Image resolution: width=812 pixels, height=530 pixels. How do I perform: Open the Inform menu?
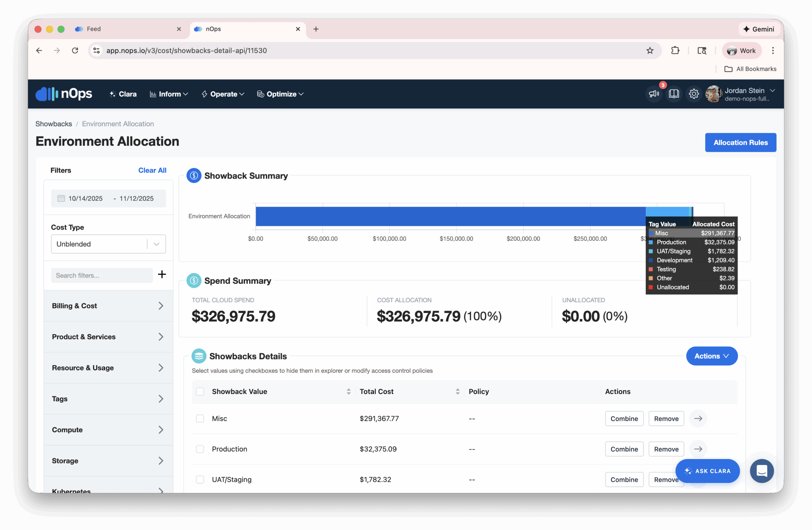point(169,94)
